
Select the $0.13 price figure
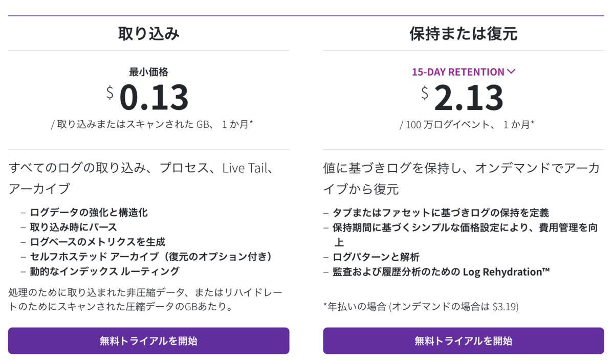tap(148, 97)
